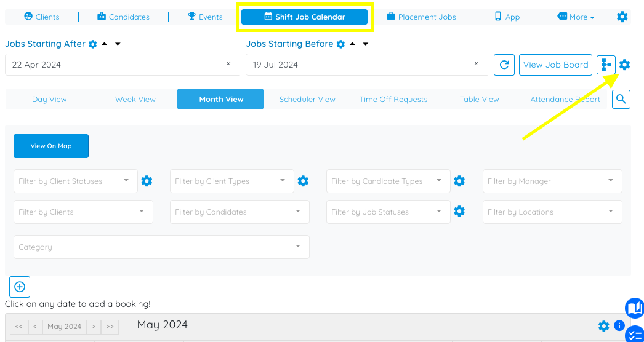Go to Candidates section
644x342 pixels.
123,17
